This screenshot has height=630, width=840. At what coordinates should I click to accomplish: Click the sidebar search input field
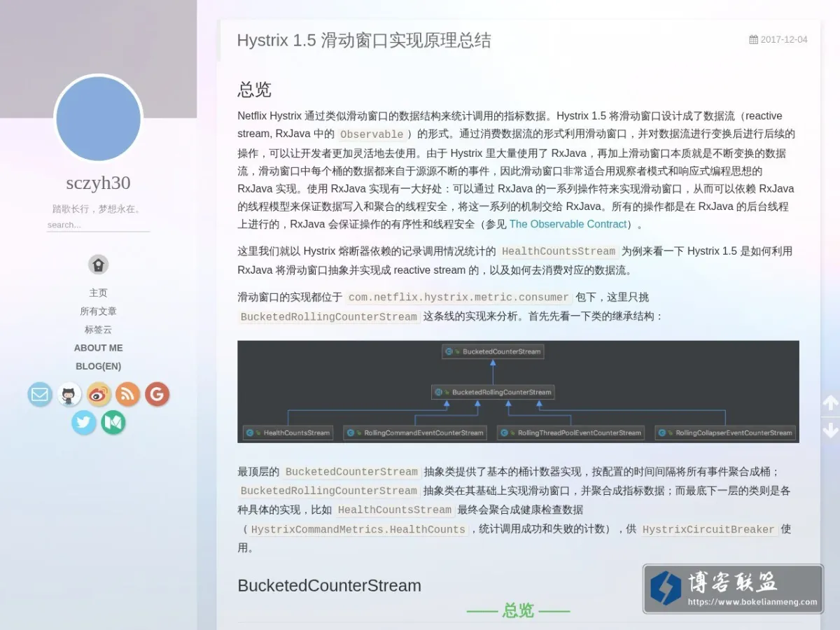tap(98, 225)
